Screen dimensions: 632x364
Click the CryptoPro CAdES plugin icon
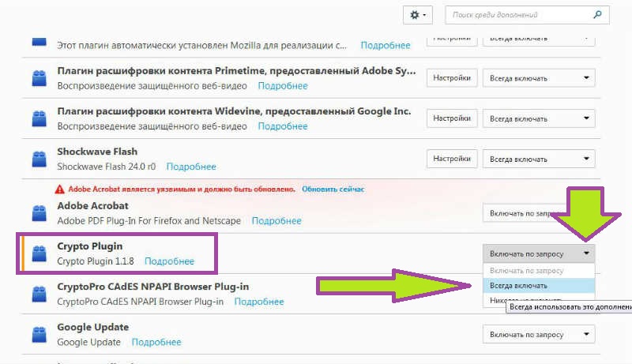tap(39, 294)
